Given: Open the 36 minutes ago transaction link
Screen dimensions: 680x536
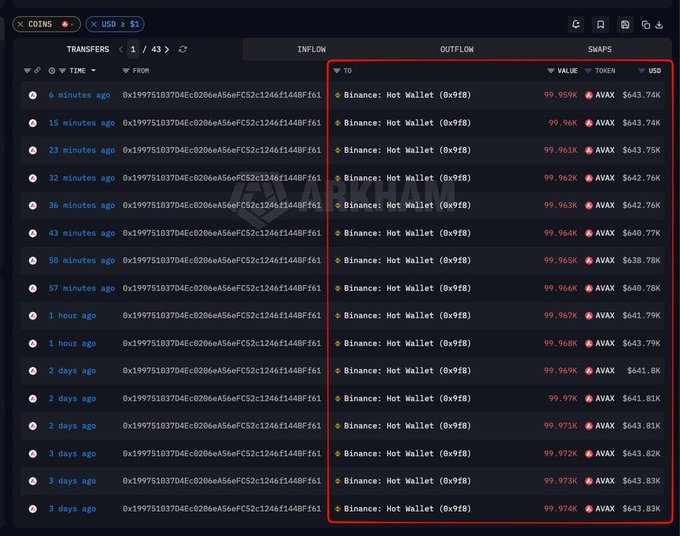Looking at the screenshot, I should (82, 206).
